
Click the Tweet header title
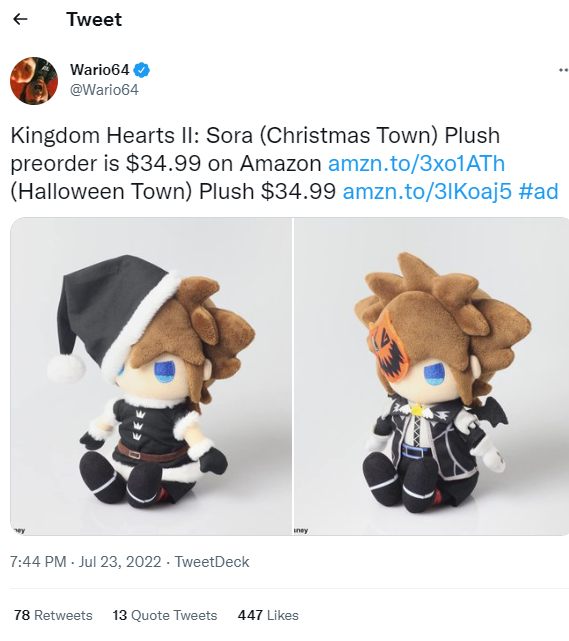pos(94,19)
